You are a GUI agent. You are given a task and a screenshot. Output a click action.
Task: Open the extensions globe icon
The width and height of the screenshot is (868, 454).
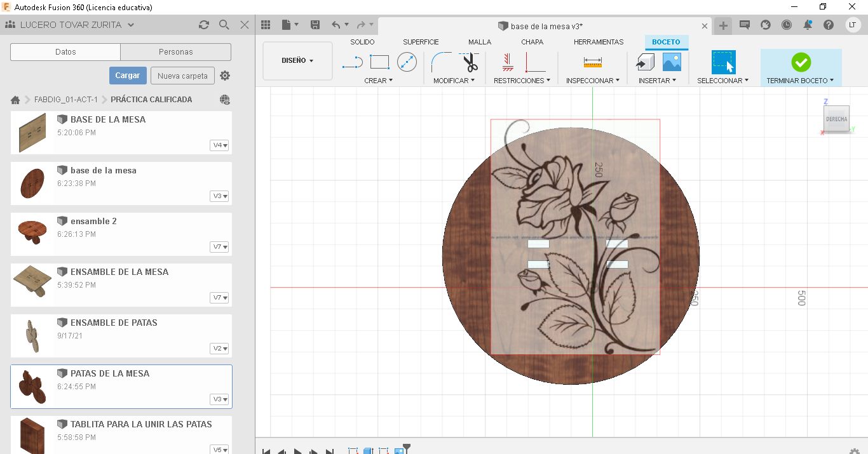[x=766, y=25]
